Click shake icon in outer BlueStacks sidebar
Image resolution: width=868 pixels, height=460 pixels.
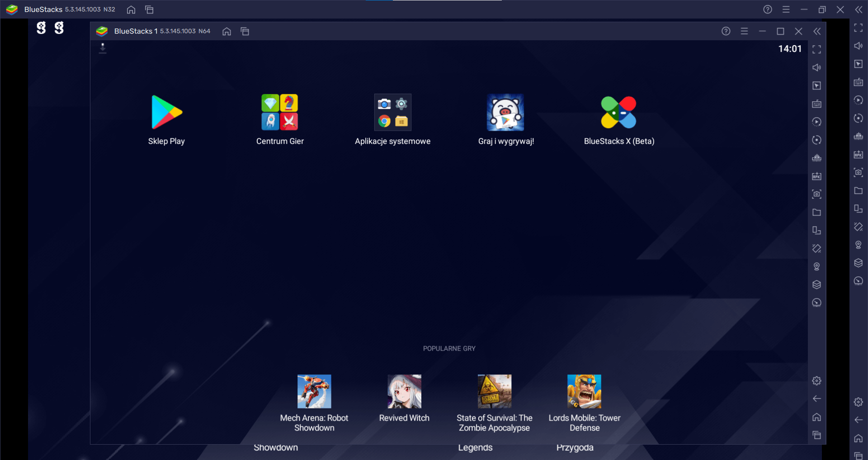coord(858,227)
